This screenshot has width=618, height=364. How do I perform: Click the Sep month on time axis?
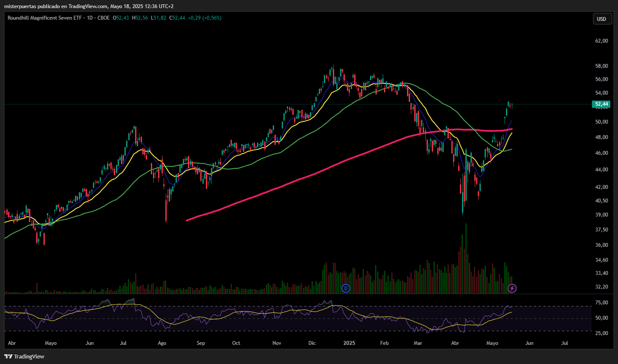(201, 343)
